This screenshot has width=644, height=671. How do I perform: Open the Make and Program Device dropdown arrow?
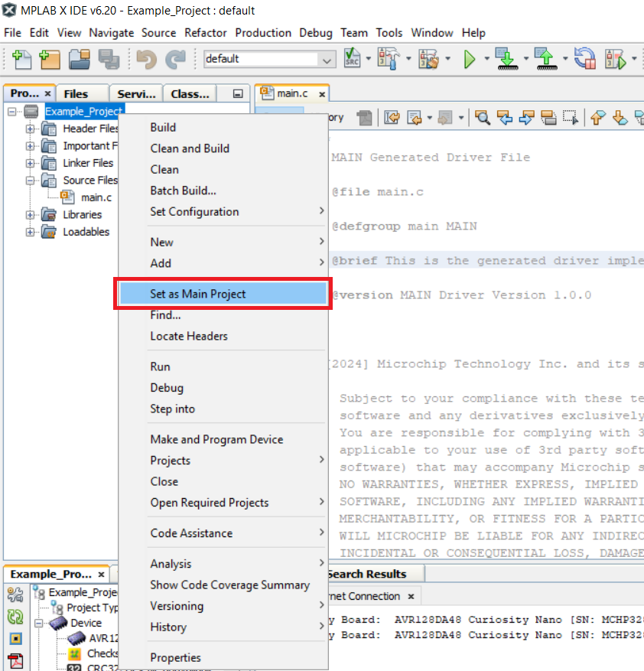[526, 59]
